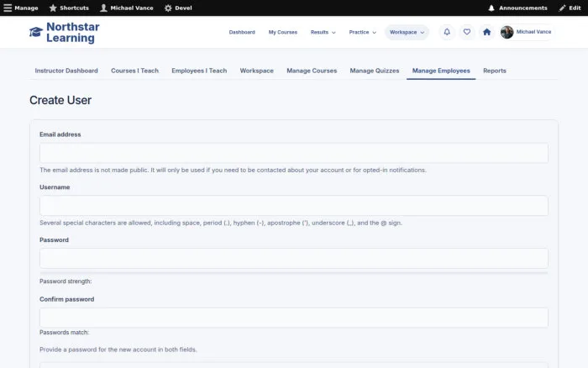588x368 pixels.
Task: Click the Password input field
Action: click(294, 258)
